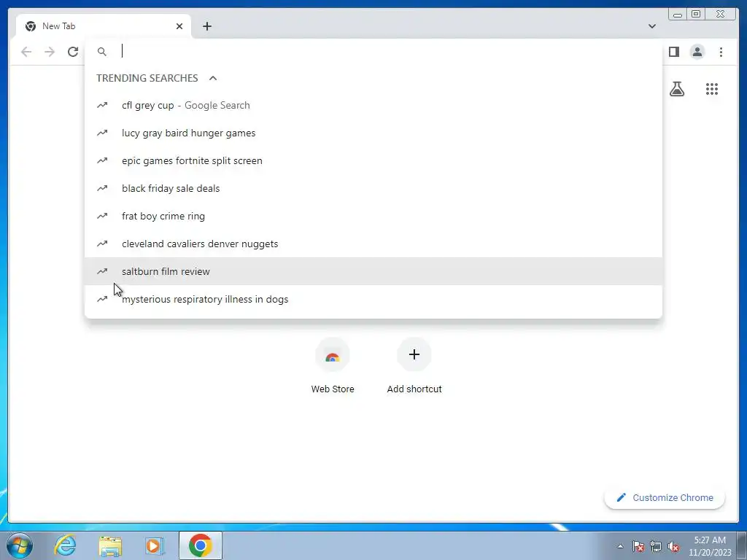Click trending arrow icon beside black friday sale deals
Image resolution: width=747 pixels, height=560 pixels.
coord(102,188)
